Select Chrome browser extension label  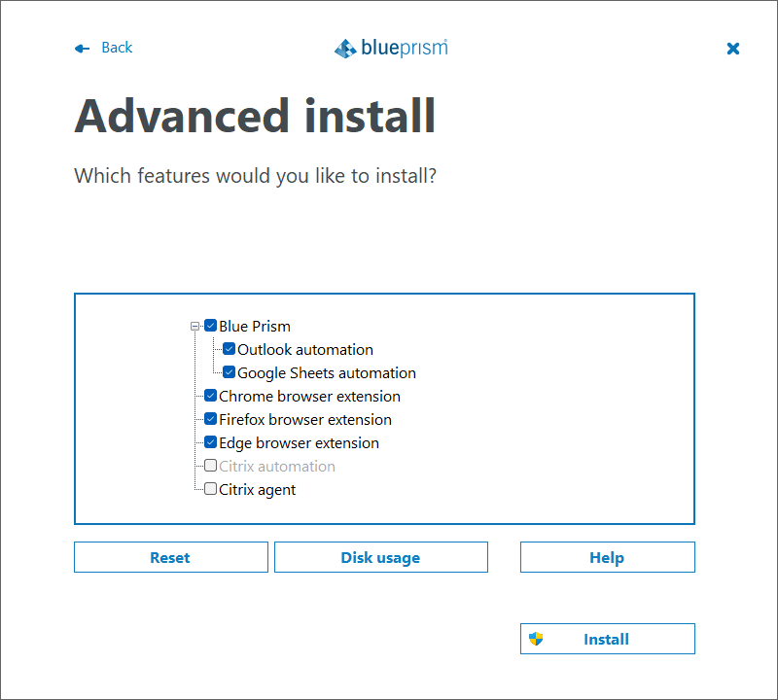(x=309, y=397)
